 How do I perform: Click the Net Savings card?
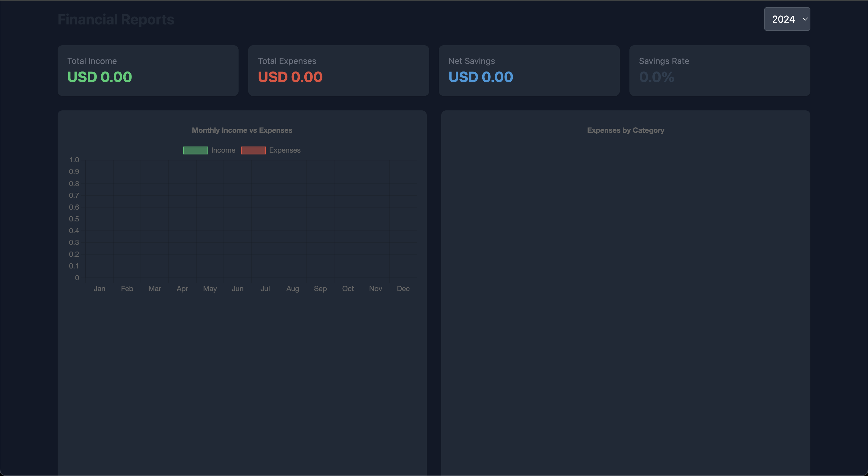click(x=529, y=71)
